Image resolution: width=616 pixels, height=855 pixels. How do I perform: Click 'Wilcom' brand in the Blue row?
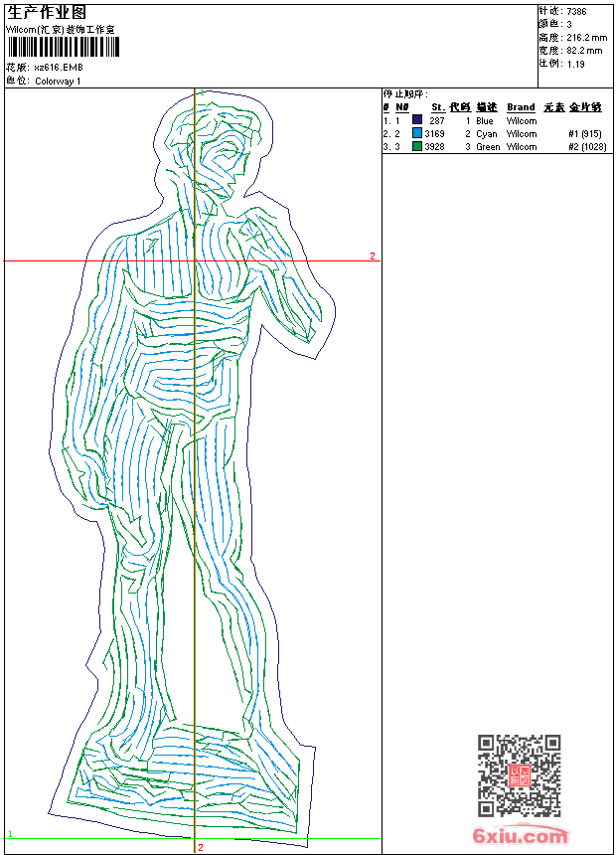(x=522, y=120)
